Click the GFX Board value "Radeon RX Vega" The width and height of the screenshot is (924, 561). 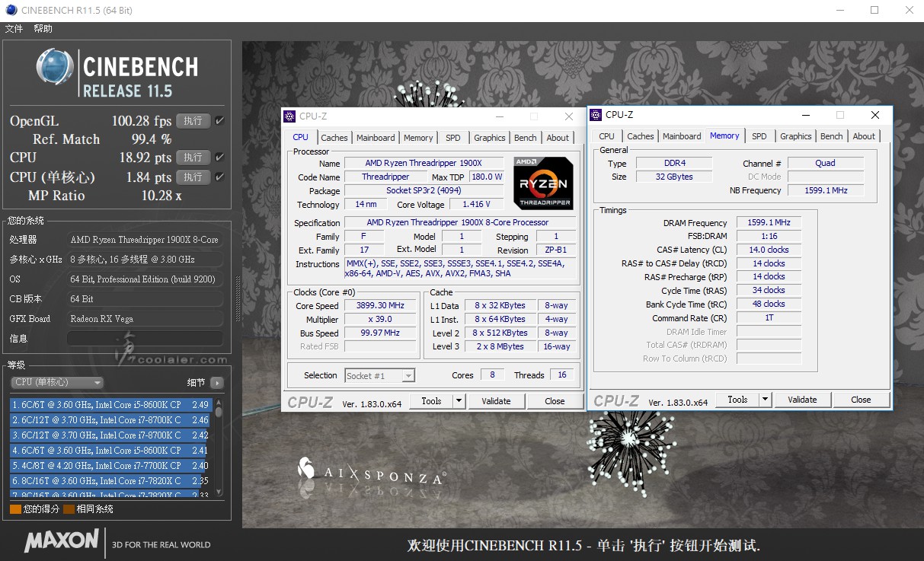coord(145,319)
